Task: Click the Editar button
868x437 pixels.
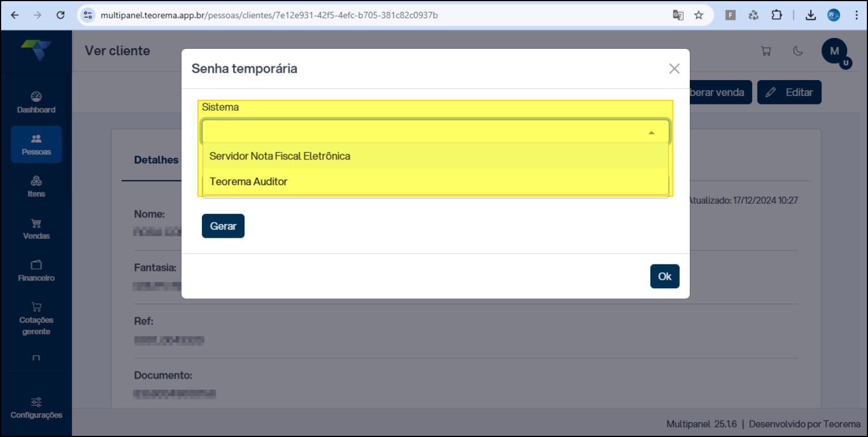Action: [789, 92]
